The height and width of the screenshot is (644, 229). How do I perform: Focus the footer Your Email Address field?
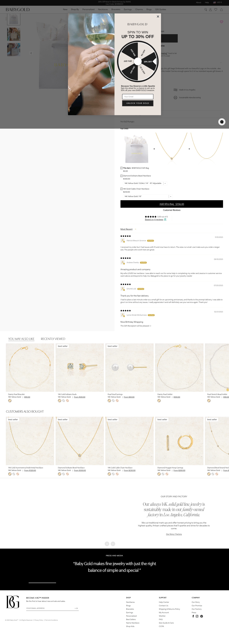(x=50, y=608)
